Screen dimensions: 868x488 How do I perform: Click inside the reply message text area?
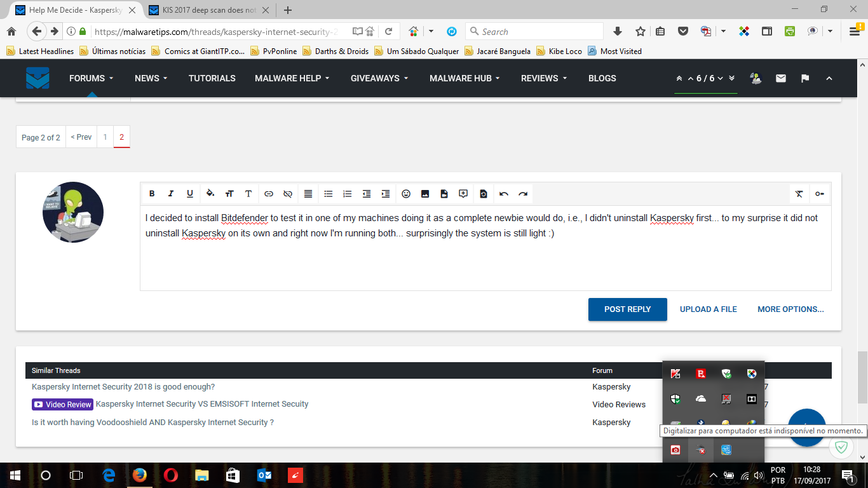point(485,248)
